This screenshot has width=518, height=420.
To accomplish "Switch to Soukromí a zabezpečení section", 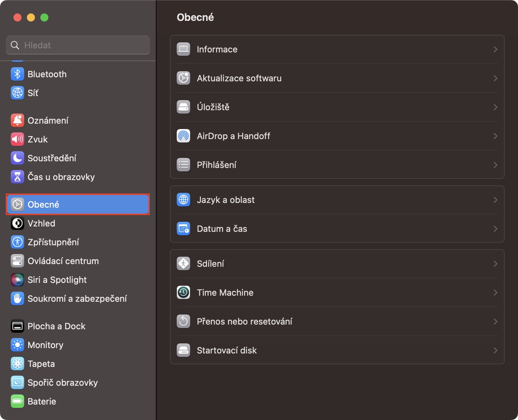I will [77, 299].
